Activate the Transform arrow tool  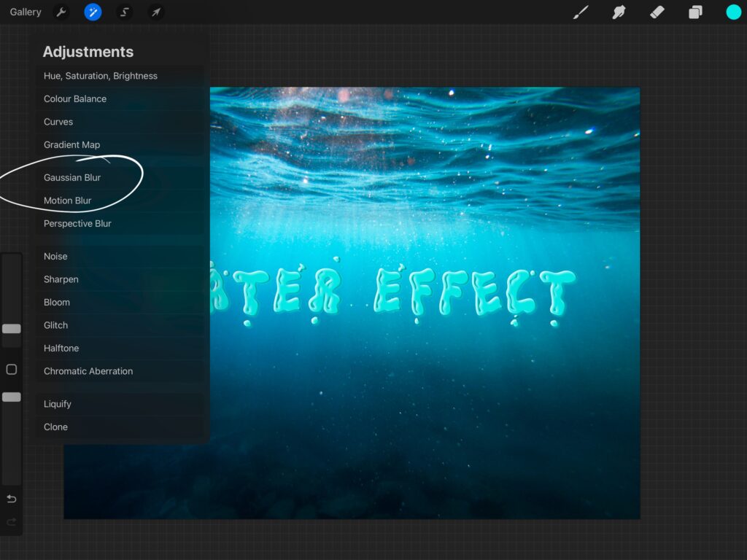click(155, 12)
